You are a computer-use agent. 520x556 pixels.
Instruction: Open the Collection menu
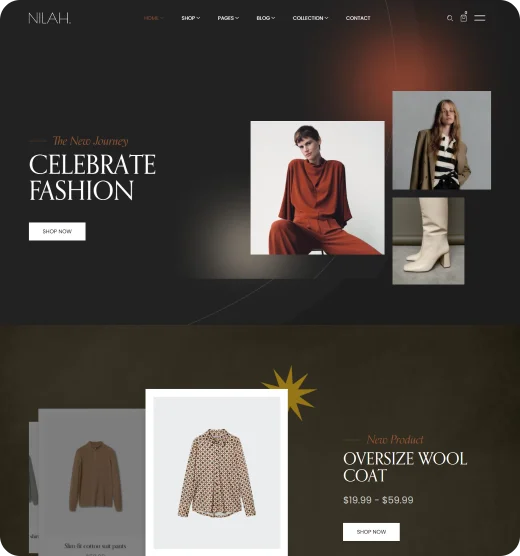(x=310, y=18)
